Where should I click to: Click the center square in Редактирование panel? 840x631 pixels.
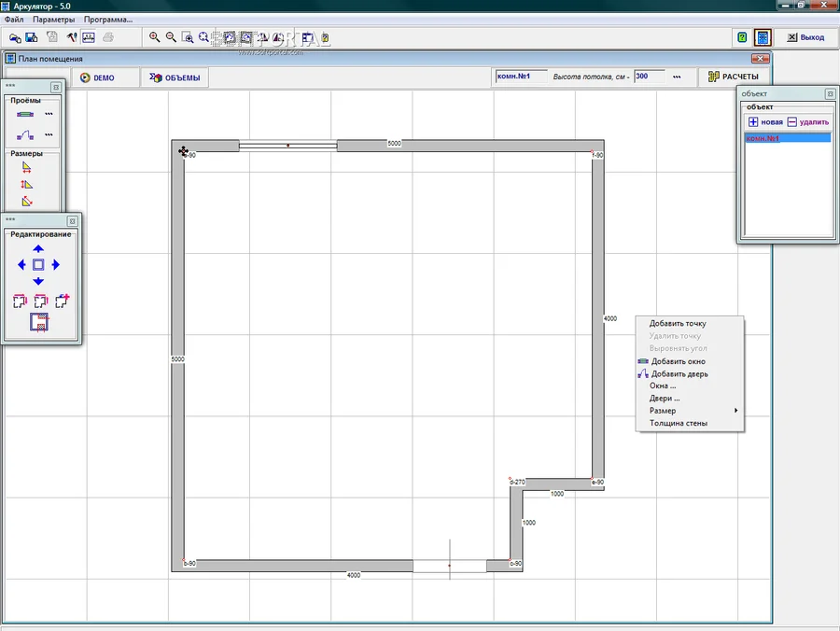coord(38,265)
